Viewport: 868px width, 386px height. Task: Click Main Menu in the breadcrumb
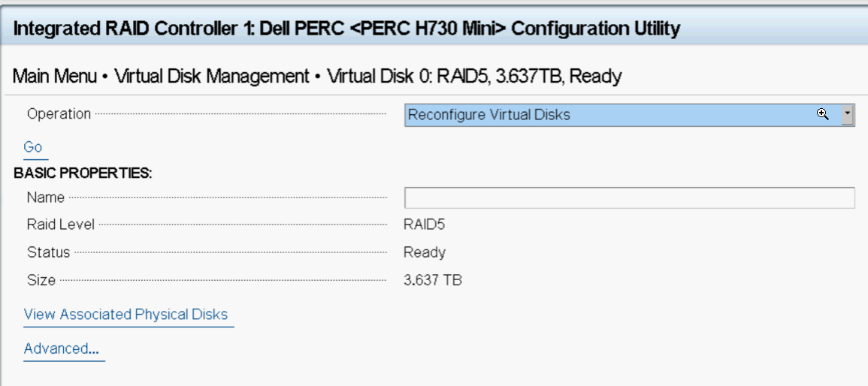[x=54, y=77]
